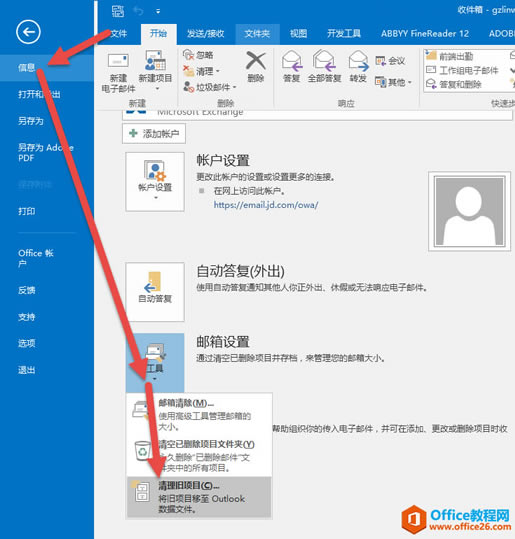Viewport: 515px width, 539px height.
Task: Click the back arrow circle icon
Action: click(28, 32)
